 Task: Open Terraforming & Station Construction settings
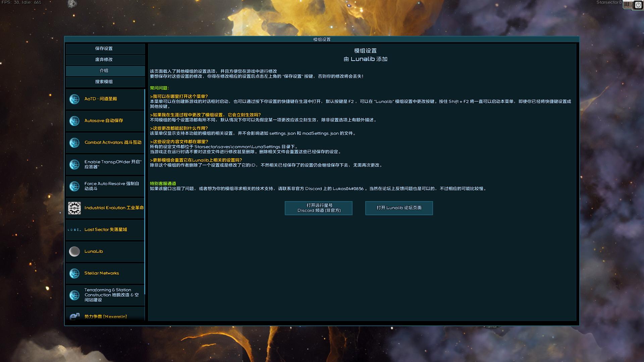point(74,295)
